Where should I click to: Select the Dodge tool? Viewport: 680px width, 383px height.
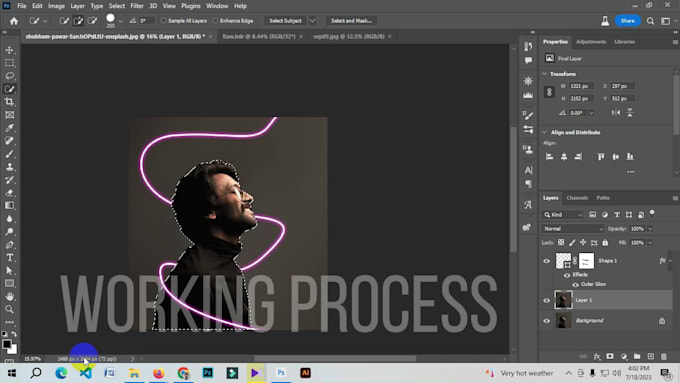(x=9, y=232)
